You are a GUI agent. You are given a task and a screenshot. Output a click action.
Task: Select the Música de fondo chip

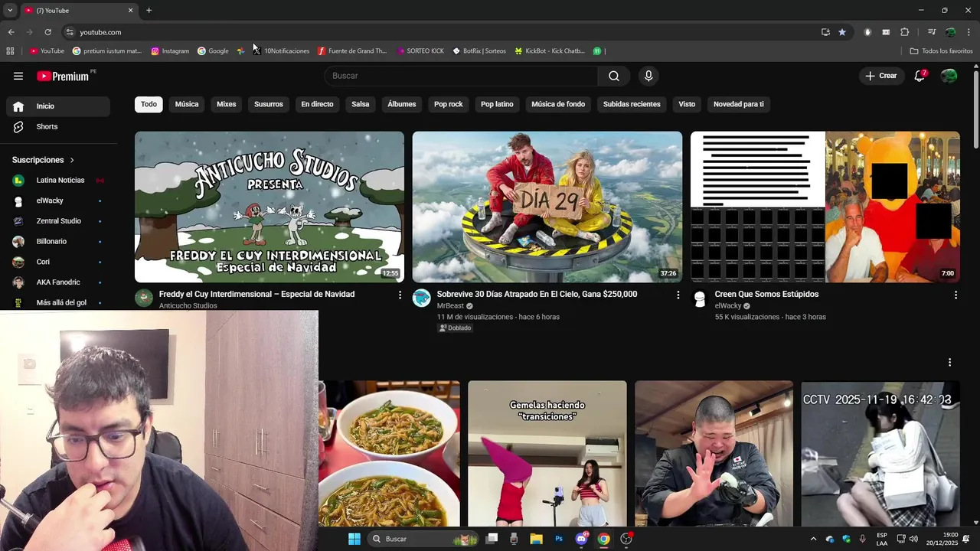tap(558, 104)
